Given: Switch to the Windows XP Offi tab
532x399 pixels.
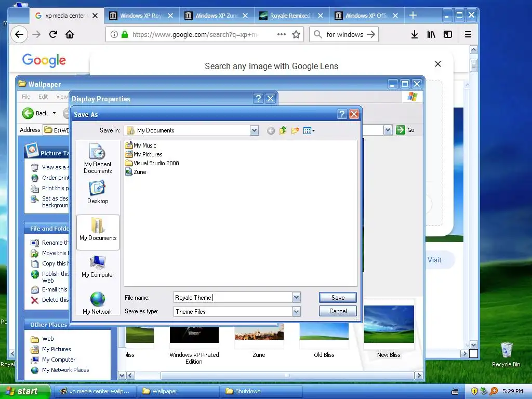Looking at the screenshot, I should [x=366, y=16].
